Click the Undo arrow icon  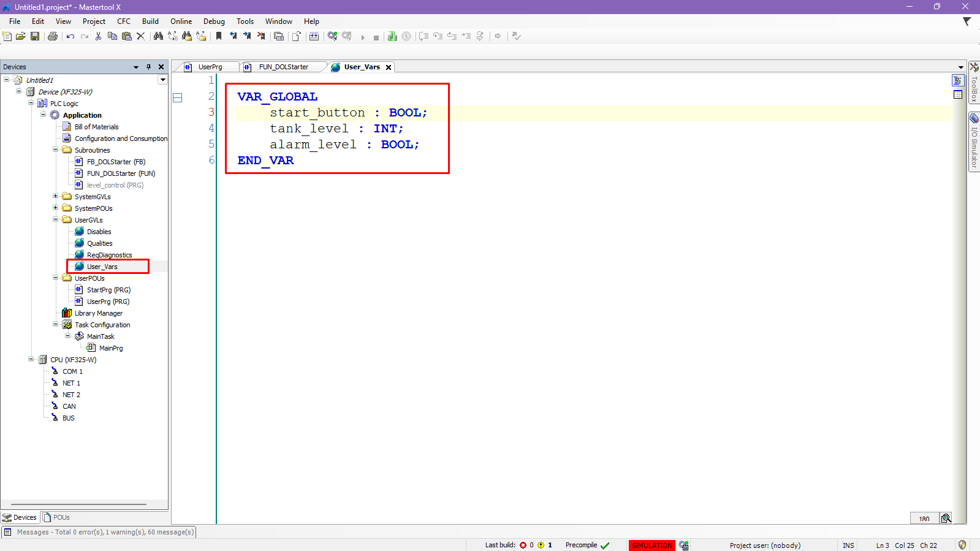pyautogui.click(x=70, y=36)
